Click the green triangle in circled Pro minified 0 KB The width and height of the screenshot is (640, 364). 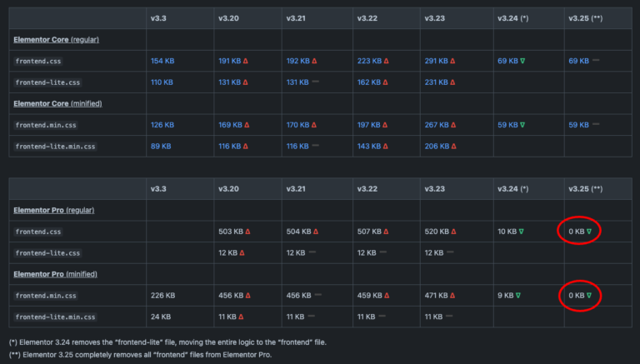[589, 295]
